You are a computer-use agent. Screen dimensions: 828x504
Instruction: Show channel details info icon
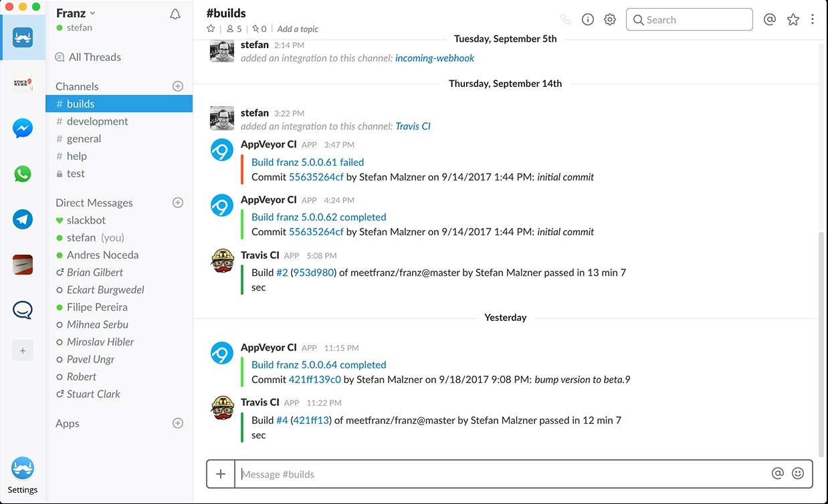pos(588,19)
